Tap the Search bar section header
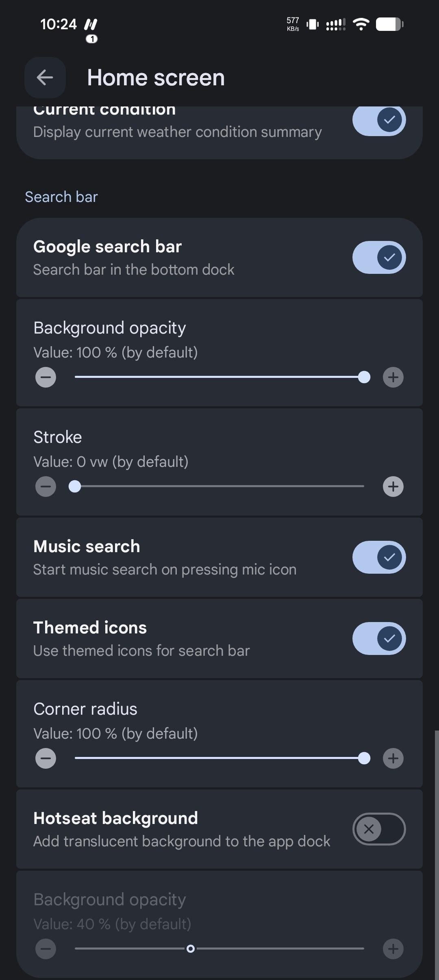Image resolution: width=439 pixels, height=980 pixels. point(61,197)
